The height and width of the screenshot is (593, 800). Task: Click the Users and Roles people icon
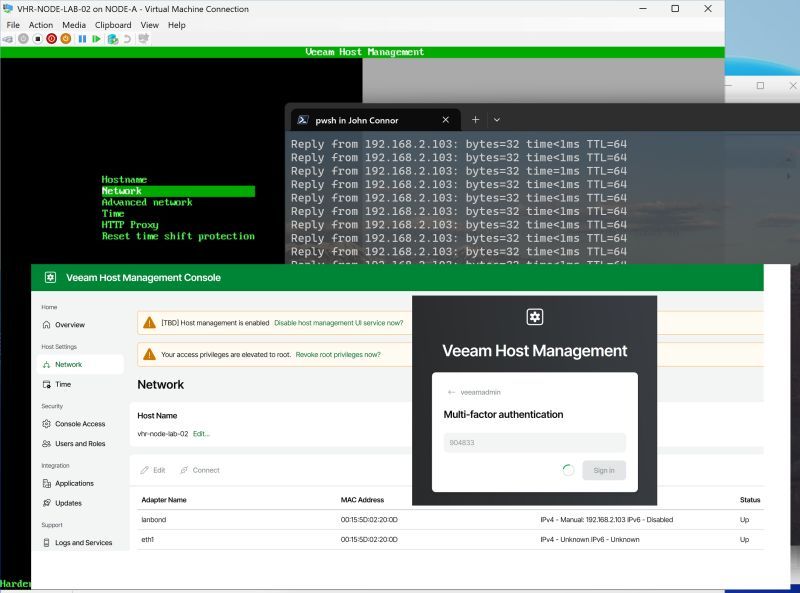(46, 443)
